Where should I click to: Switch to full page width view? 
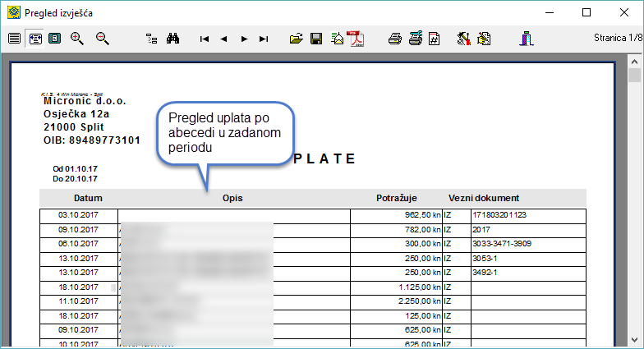coord(14,39)
